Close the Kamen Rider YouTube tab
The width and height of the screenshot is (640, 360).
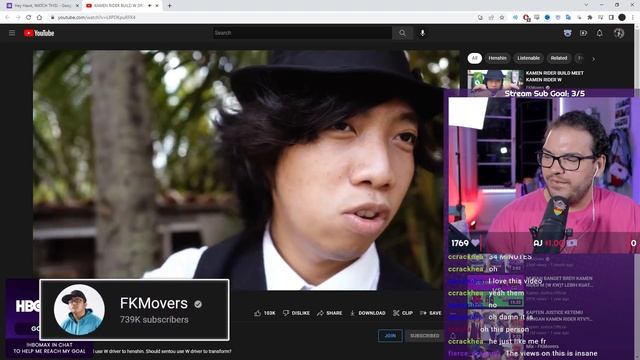point(157,6)
